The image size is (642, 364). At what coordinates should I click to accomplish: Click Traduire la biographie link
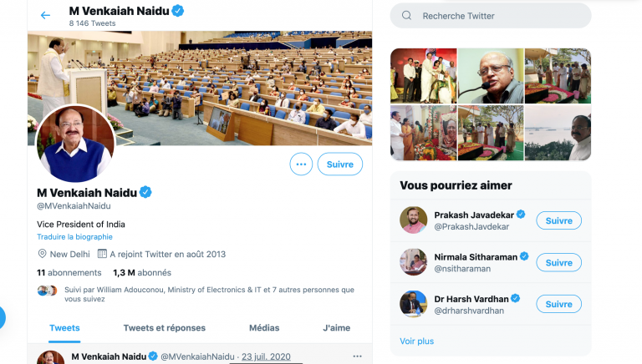pos(74,237)
